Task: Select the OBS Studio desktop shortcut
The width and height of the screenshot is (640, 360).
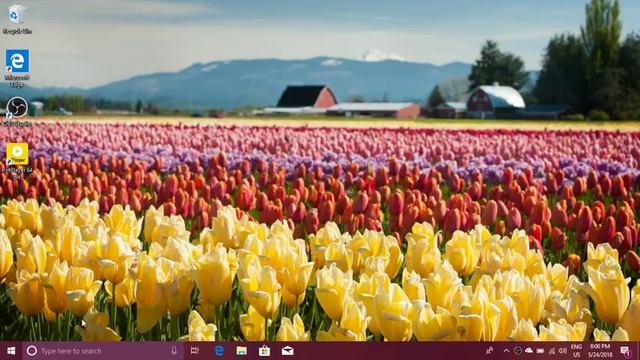Action: coord(17,111)
